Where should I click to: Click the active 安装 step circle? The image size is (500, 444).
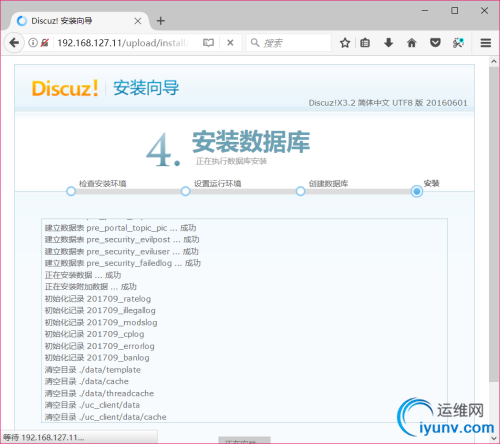tap(416, 191)
